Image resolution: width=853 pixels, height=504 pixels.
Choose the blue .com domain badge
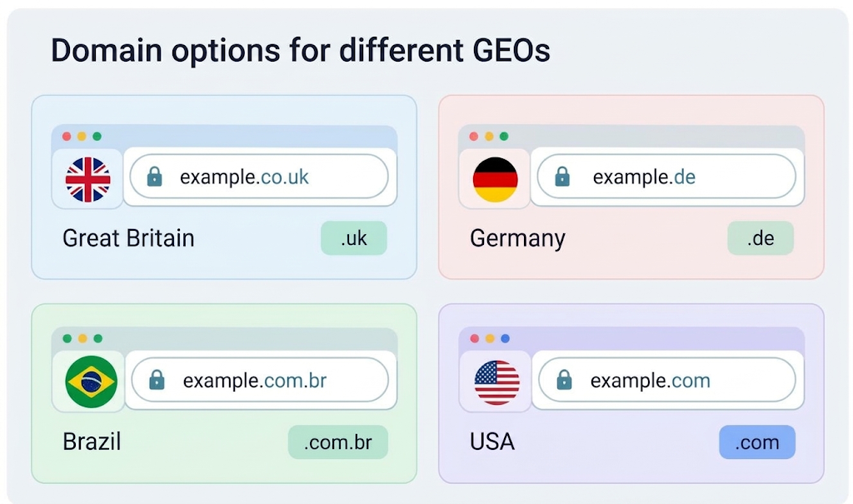pyautogui.click(x=757, y=442)
